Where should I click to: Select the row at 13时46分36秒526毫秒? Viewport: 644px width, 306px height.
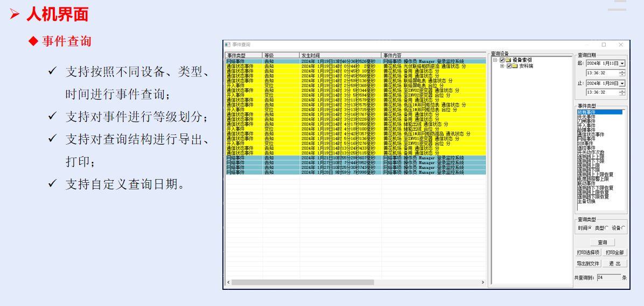356,61
